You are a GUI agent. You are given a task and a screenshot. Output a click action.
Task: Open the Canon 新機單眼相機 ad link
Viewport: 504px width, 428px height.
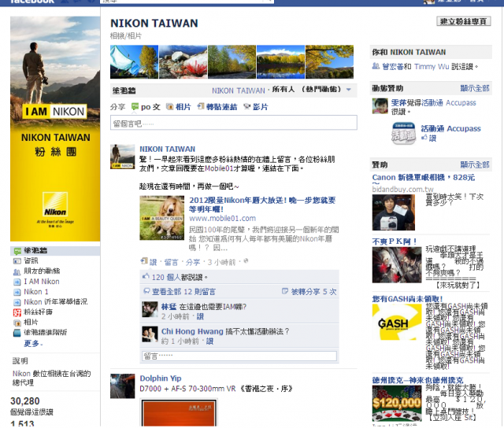pos(424,177)
